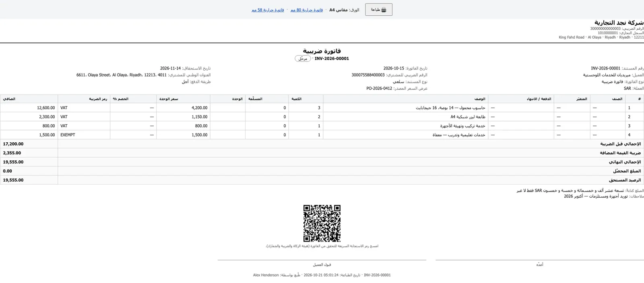Screen dimensions: 644x283
Task: Select the company tax number 300000000000003
Action: pos(605,29)
